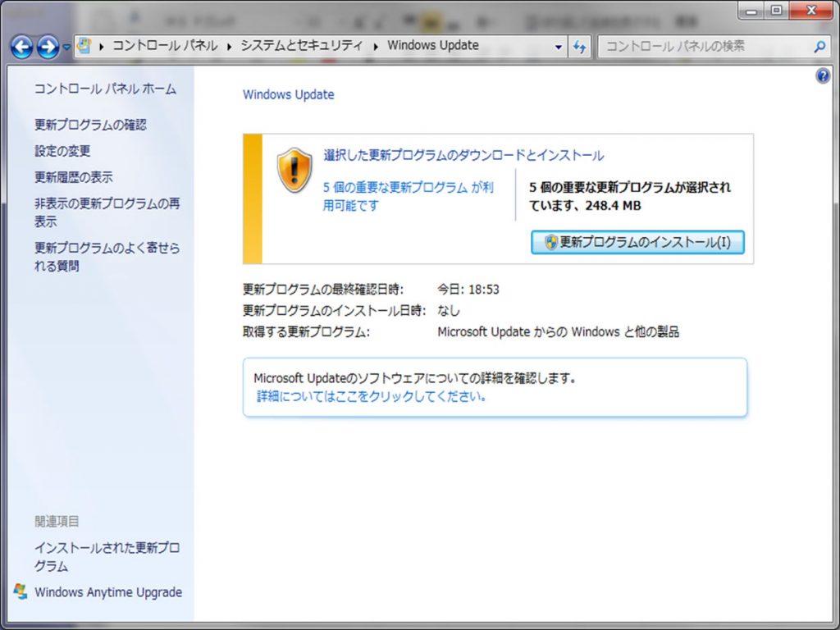Click the Back navigation arrow
840x630 pixels.
[22, 47]
